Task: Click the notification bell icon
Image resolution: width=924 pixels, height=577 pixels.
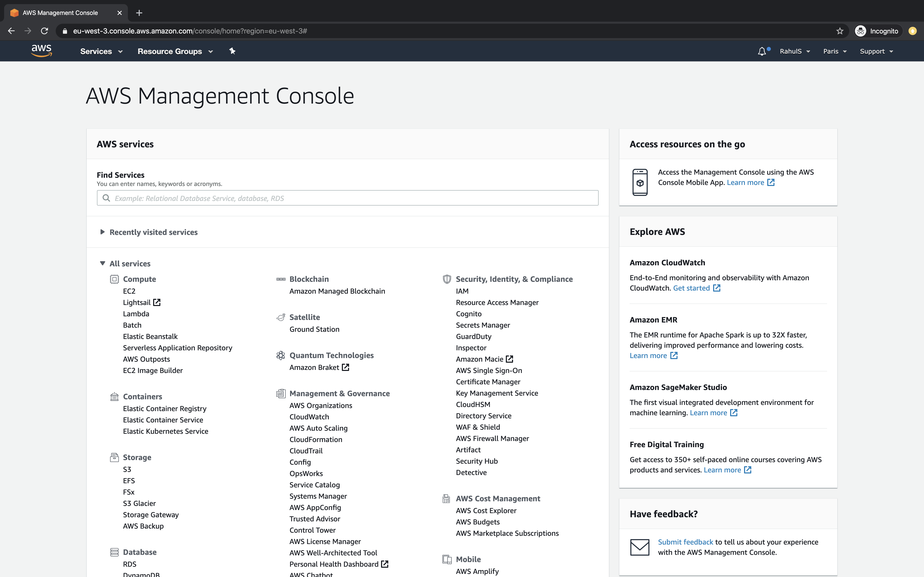Action: pos(762,51)
